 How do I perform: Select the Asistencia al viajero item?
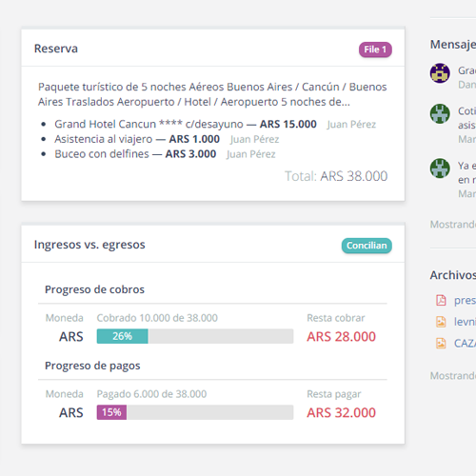137,139
